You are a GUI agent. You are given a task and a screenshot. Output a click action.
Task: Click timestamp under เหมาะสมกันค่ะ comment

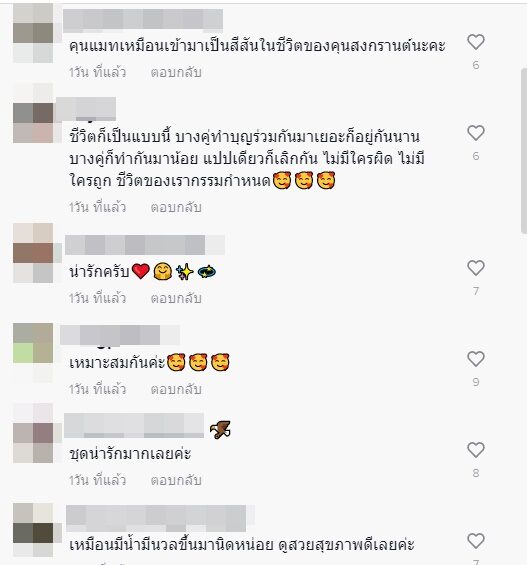tap(98, 390)
